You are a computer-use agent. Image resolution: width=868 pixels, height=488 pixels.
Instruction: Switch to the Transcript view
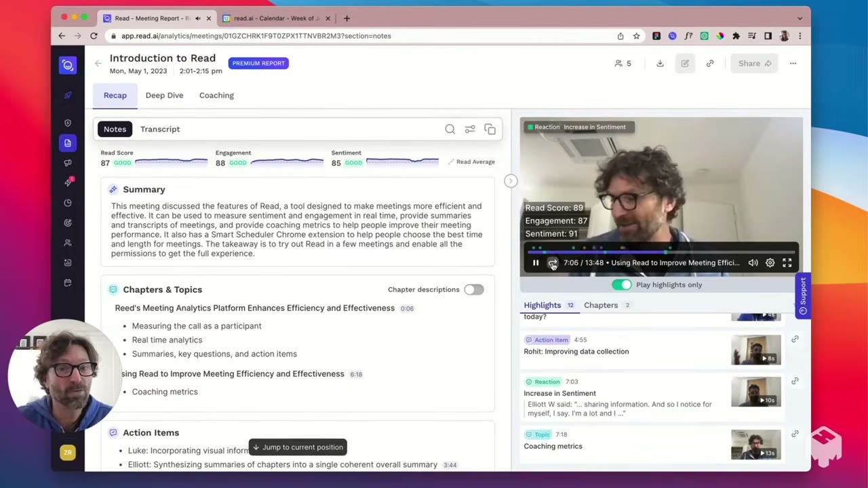[x=160, y=129]
